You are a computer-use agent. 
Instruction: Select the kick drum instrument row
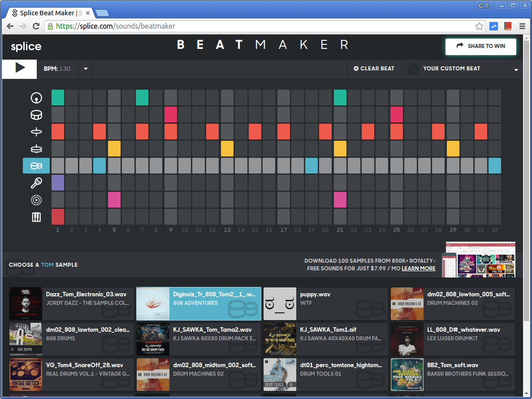(x=36, y=98)
